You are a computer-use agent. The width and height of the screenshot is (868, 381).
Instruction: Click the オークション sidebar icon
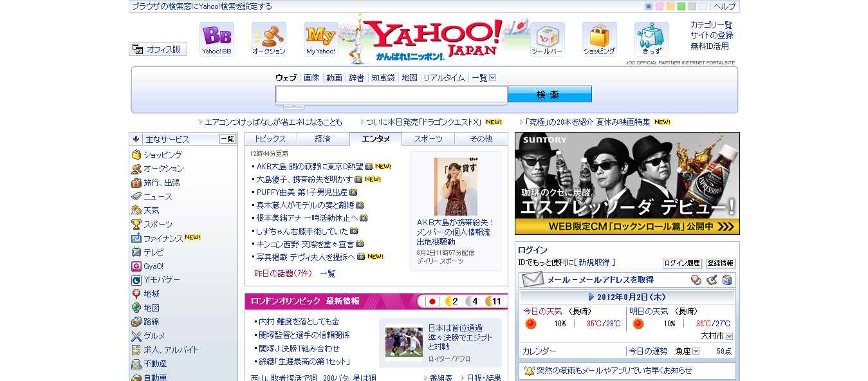pyautogui.click(x=136, y=169)
